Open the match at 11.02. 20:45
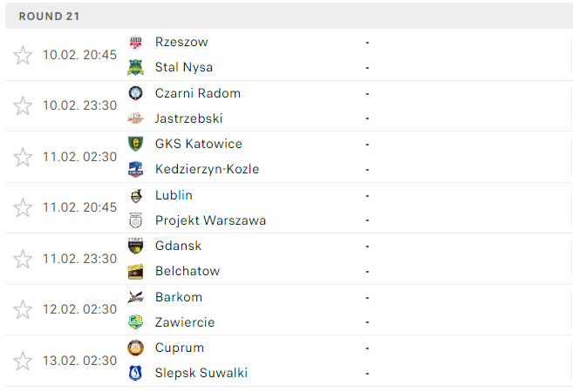 point(289,207)
